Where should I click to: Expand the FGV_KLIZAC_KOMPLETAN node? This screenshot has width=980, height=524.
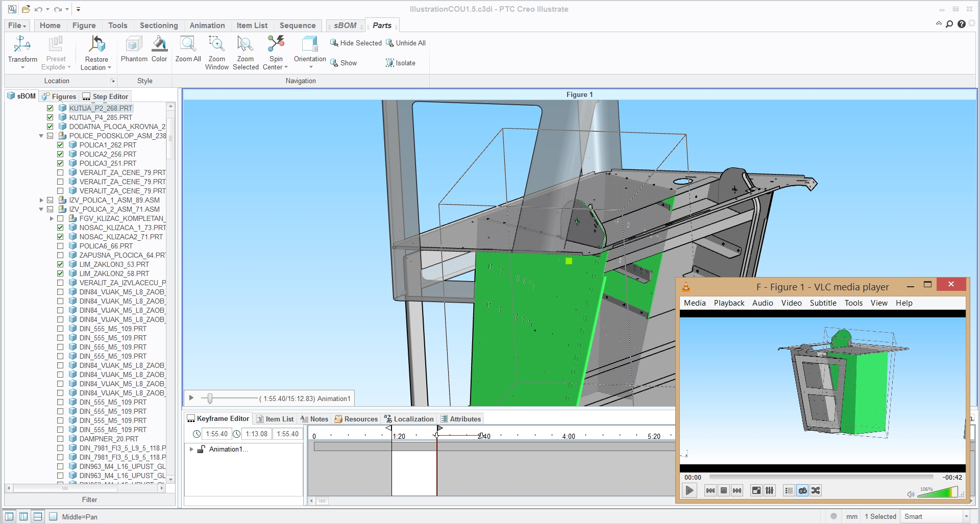tap(52, 218)
